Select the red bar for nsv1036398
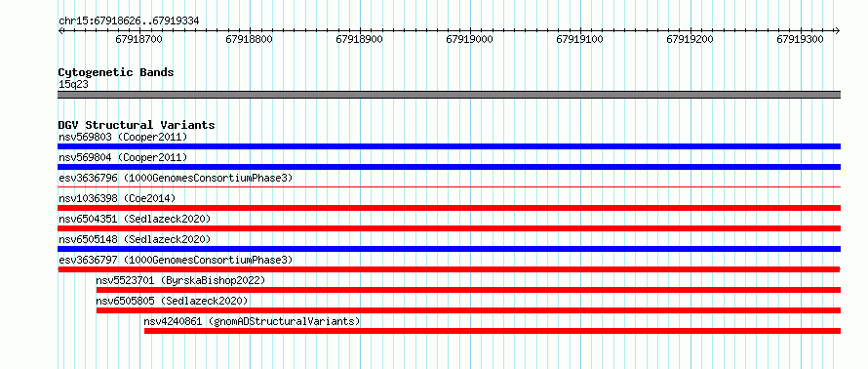Image resolution: width=868 pixels, height=369 pixels. point(449,208)
